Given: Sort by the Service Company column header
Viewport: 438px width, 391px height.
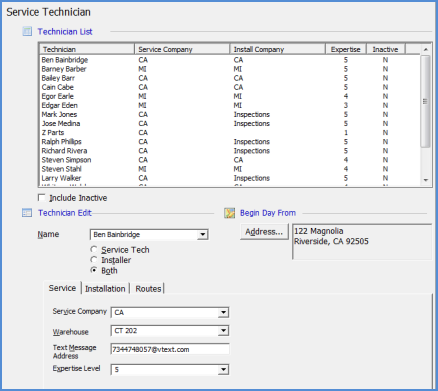Looking at the screenshot, I should point(182,49).
